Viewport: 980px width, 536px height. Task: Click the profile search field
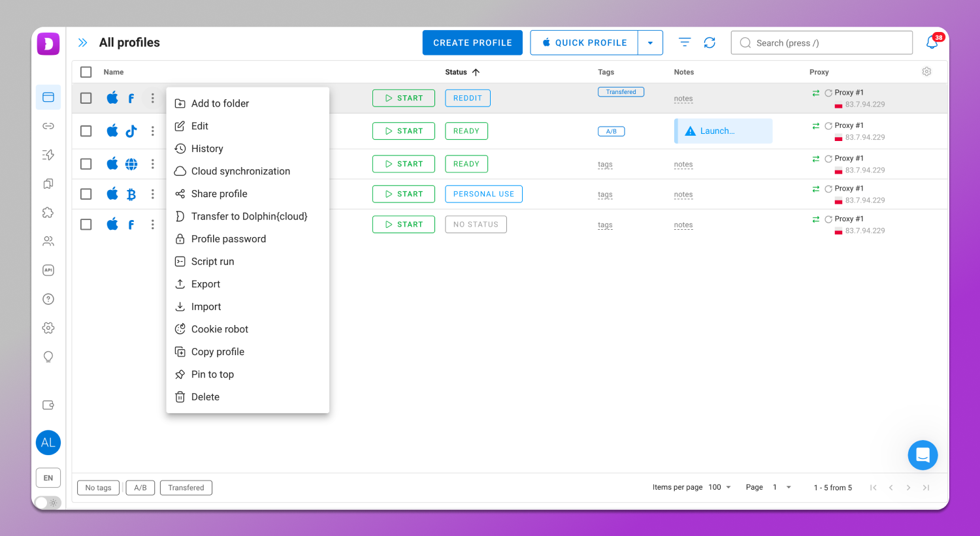(x=822, y=43)
